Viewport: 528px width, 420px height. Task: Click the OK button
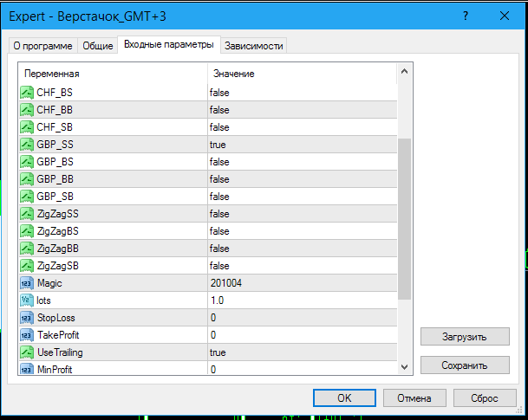(x=344, y=398)
